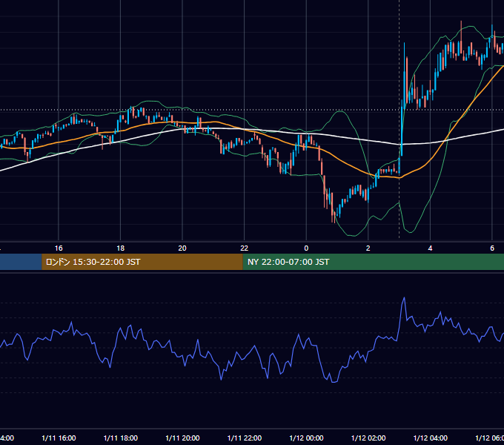The image size is (504, 445).
Task: Select the London 15:30-22:00 JST session band
Action: pos(142,262)
